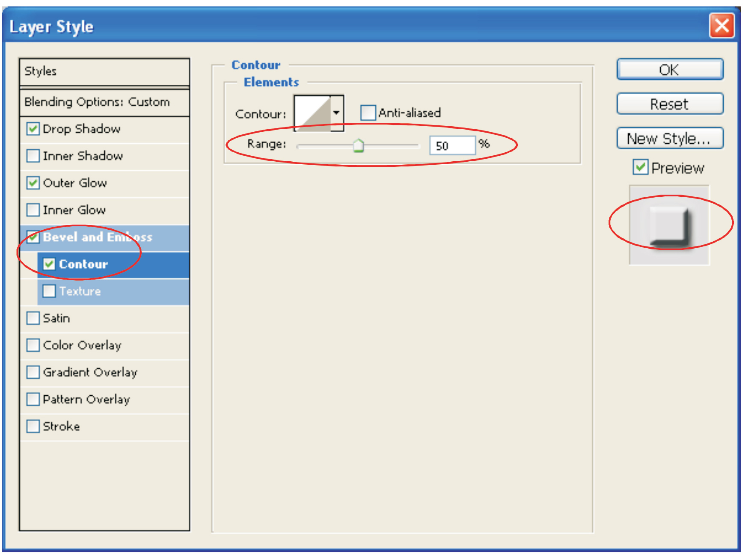Open the Contour preset dropdown arrow
The width and height of the screenshot is (751, 560).
pos(337,113)
